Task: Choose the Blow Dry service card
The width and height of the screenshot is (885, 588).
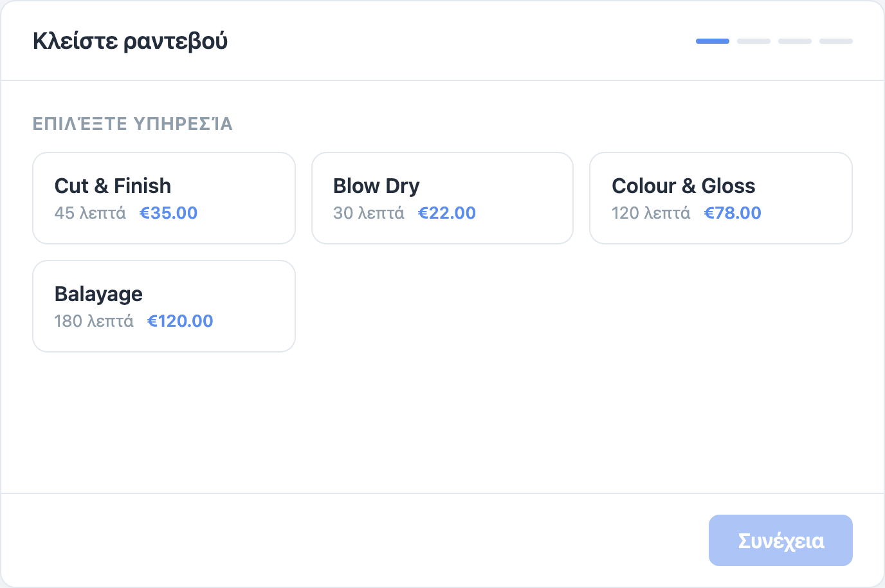Action: tap(442, 198)
